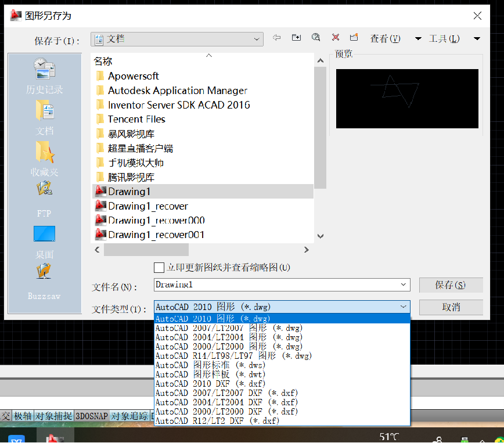This screenshot has height=443, width=504.
Task: Choose AutoCAD R14/LT98/LT97 图形 (*.dwg) option
Action: point(282,356)
